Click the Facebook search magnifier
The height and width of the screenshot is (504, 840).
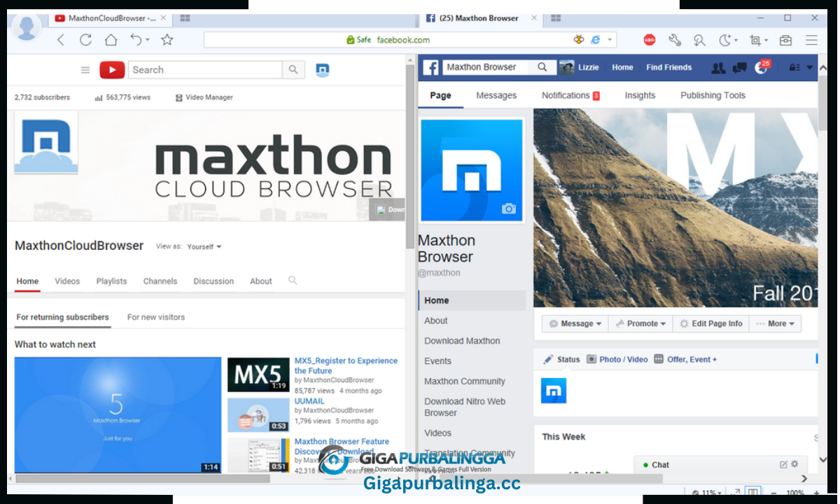tap(542, 67)
